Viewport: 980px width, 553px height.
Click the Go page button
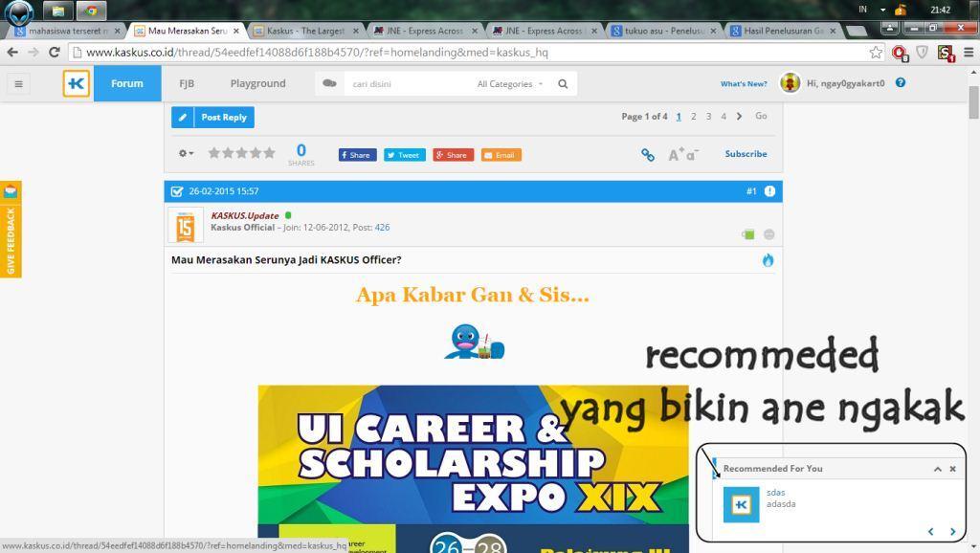coord(761,116)
